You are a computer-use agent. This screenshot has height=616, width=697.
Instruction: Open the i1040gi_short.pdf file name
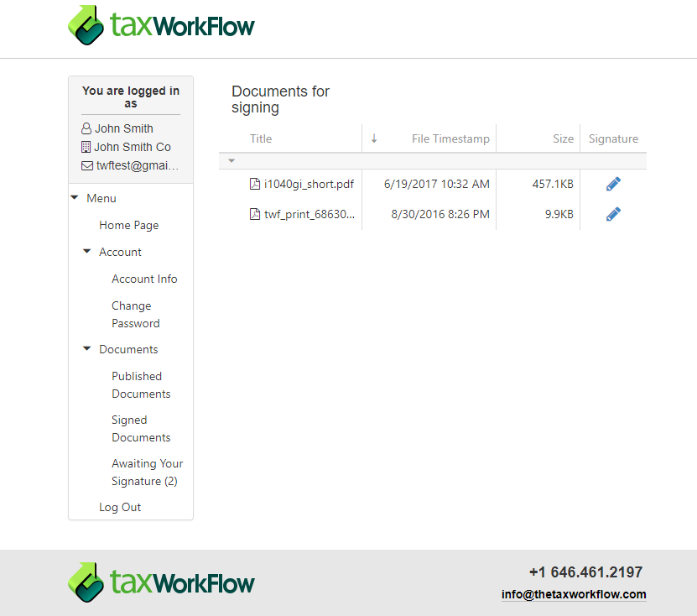(x=309, y=184)
